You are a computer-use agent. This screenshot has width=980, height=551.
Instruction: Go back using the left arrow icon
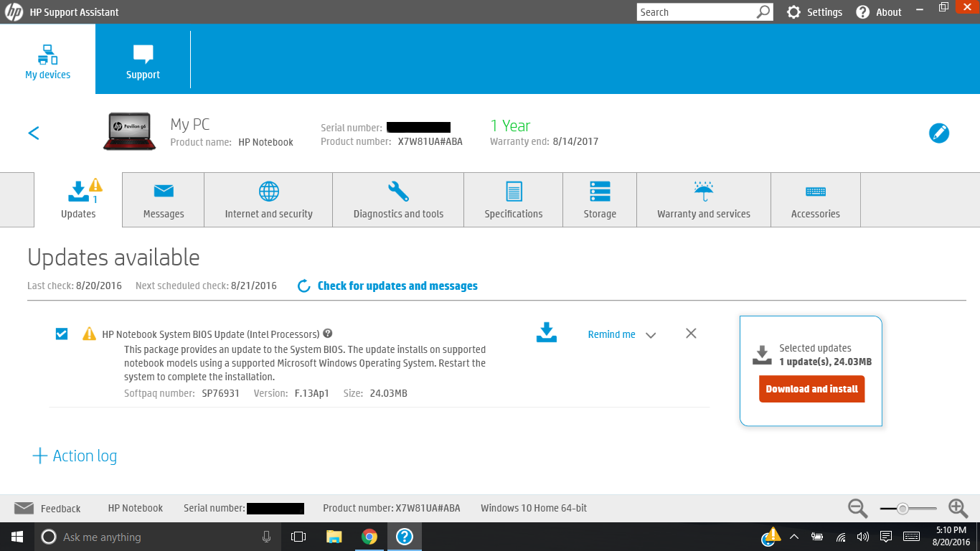coord(34,133)
